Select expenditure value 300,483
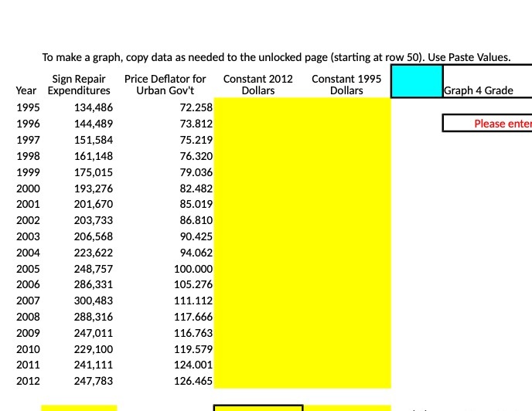 pos(94,301)
